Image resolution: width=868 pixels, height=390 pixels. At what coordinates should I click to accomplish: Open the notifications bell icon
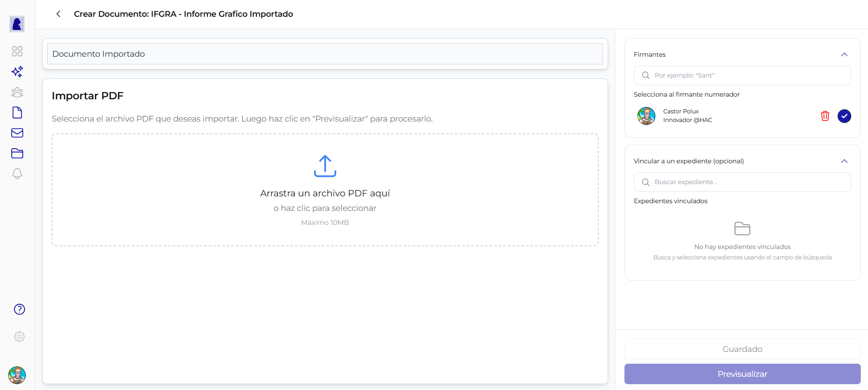[x=17, y=174]
